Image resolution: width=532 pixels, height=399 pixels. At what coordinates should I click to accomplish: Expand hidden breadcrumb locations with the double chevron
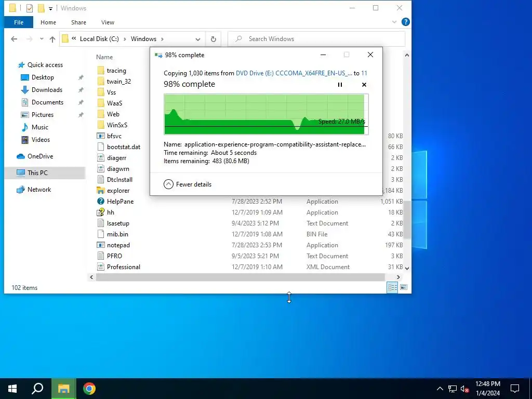pos(74,38)
